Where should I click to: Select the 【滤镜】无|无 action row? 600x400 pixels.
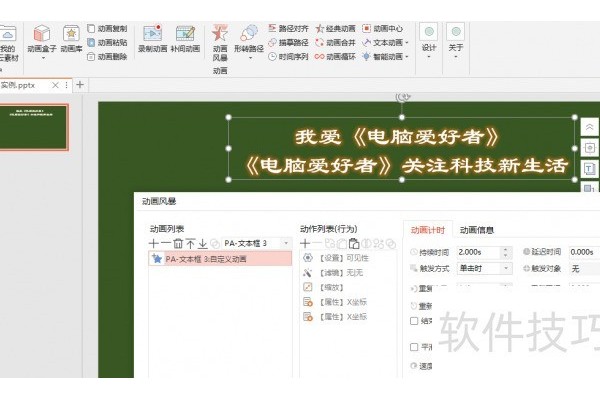[x=347, y=273]
